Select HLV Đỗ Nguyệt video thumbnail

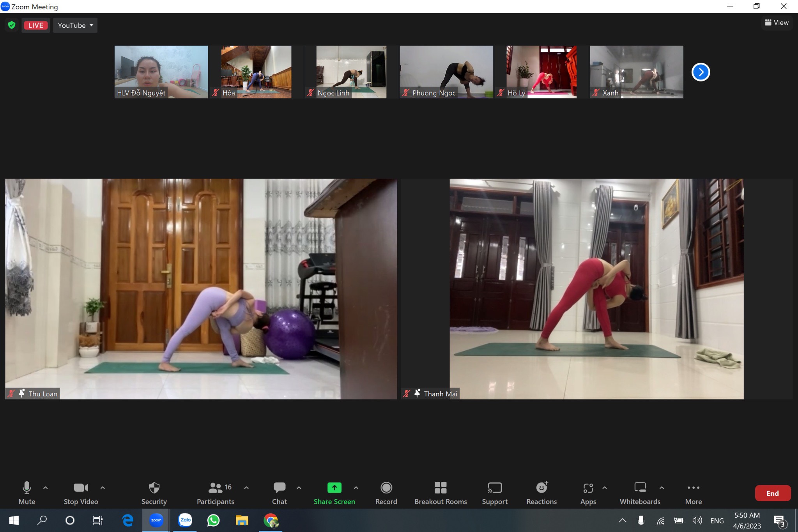(x=161, y=72)
